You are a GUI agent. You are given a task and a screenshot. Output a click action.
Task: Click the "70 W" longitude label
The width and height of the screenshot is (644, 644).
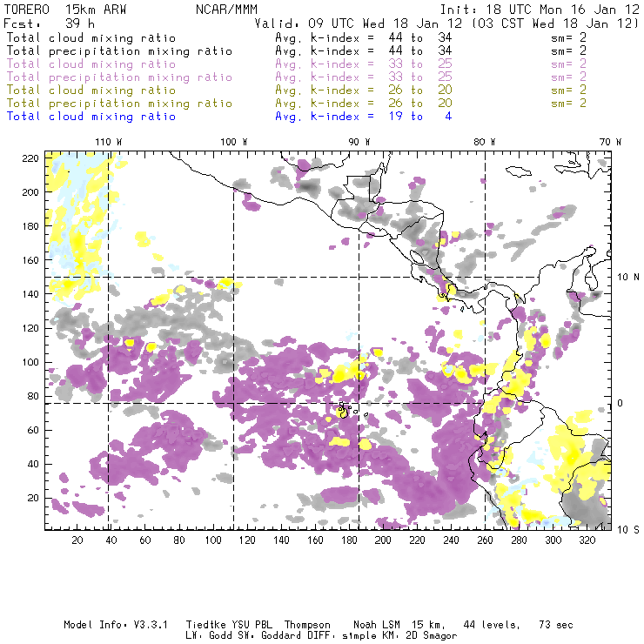coord(610,142)
